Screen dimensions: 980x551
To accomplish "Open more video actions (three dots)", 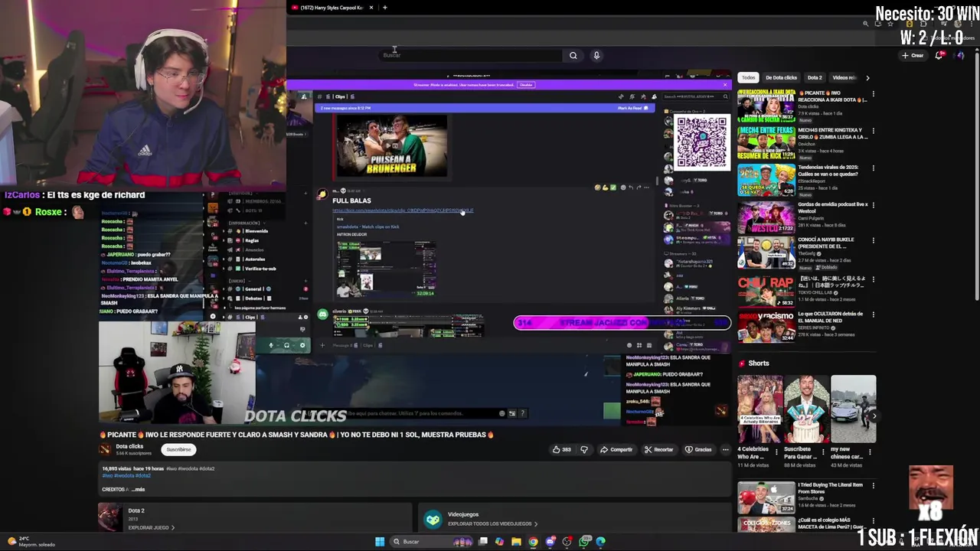I will pos(726,449).
